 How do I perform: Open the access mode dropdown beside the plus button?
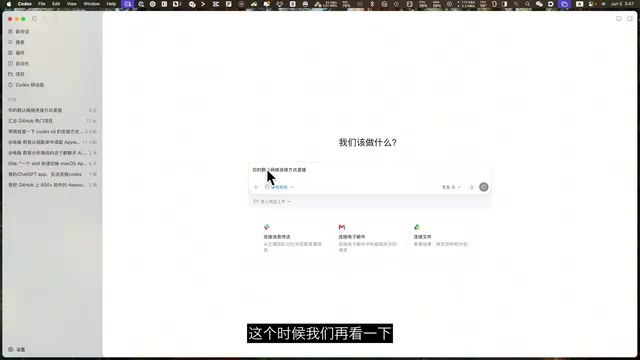tap(279, 187)
